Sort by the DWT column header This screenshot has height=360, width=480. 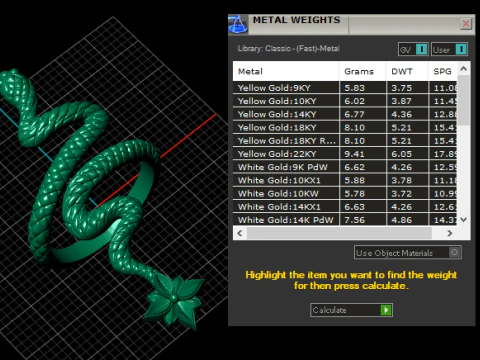(x=407, y=71)
